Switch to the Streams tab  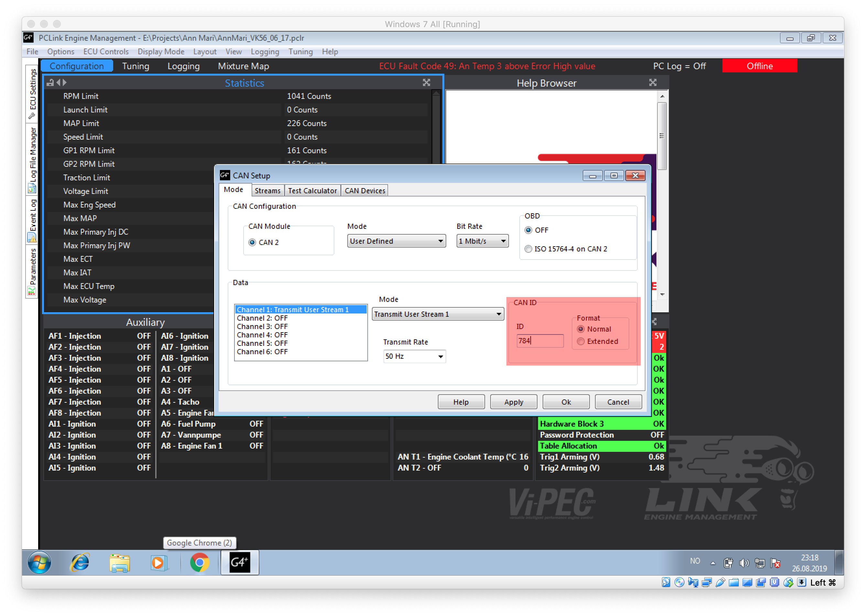coord(267,190)
